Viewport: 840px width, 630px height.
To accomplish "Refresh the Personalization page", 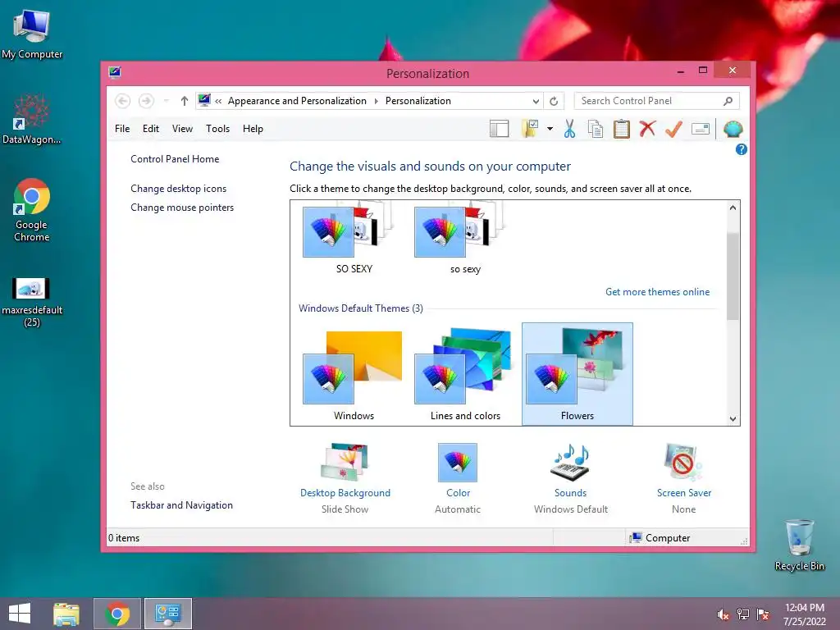I will click(x=554, y=101).
